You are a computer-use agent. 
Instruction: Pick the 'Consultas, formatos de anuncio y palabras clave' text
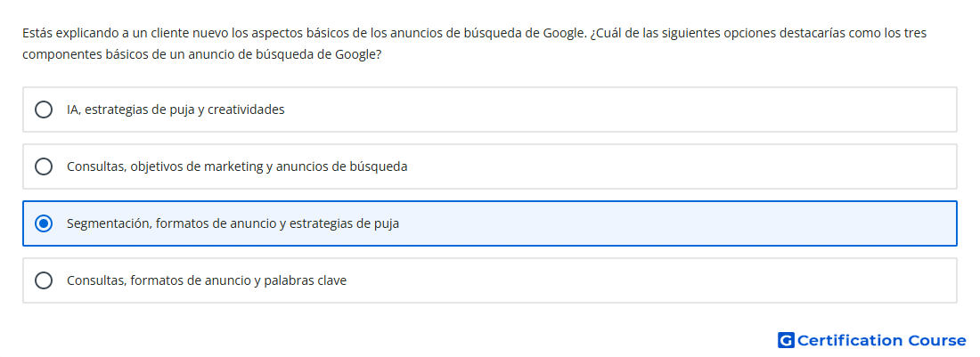(x=207, y=280)
